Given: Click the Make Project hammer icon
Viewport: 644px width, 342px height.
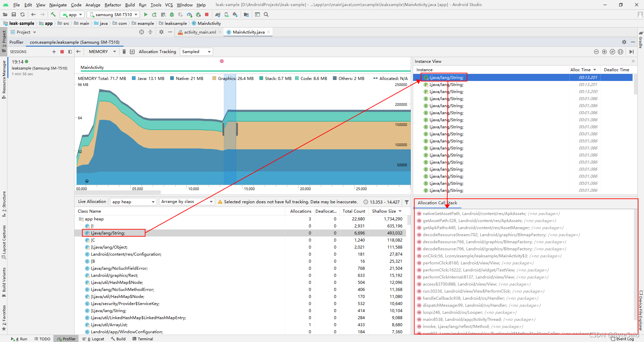Looking at the screenshot, I should point(53,14).
